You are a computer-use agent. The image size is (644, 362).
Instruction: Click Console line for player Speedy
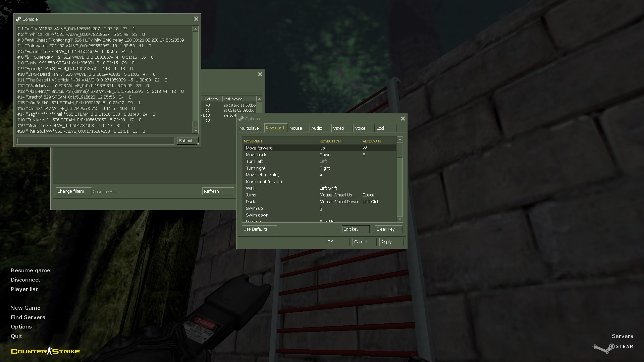coord(75,68)
